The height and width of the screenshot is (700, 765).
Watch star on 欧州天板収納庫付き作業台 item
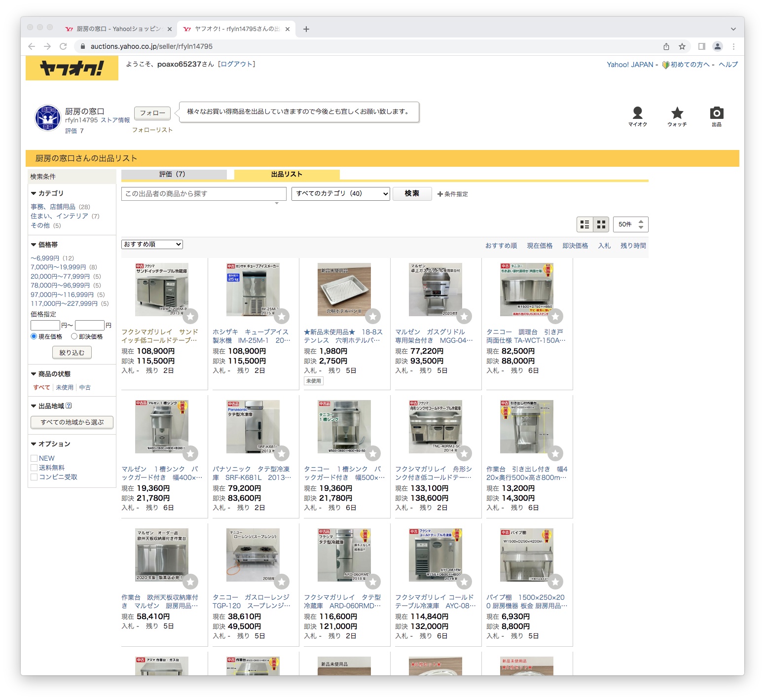[190, 582]
